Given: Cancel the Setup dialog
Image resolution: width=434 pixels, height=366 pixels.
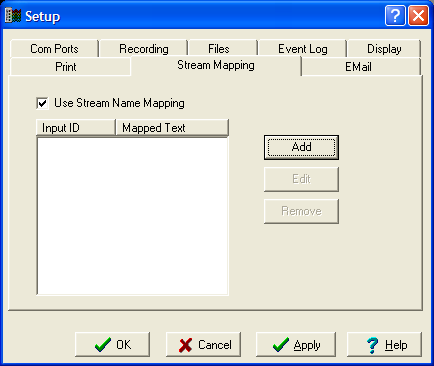Looking at the screenshot, I should click(x=203, y=344).
